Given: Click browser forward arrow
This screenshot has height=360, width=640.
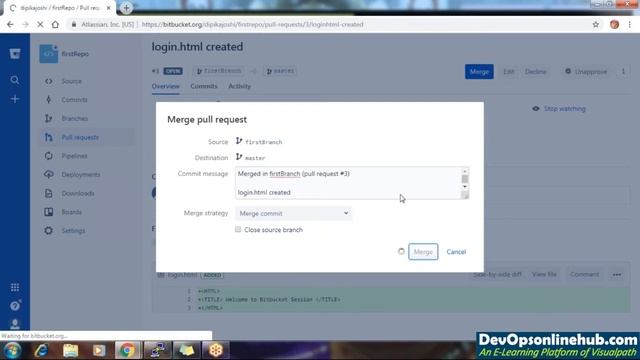Looking at the screenshot, I should point(25,24).
